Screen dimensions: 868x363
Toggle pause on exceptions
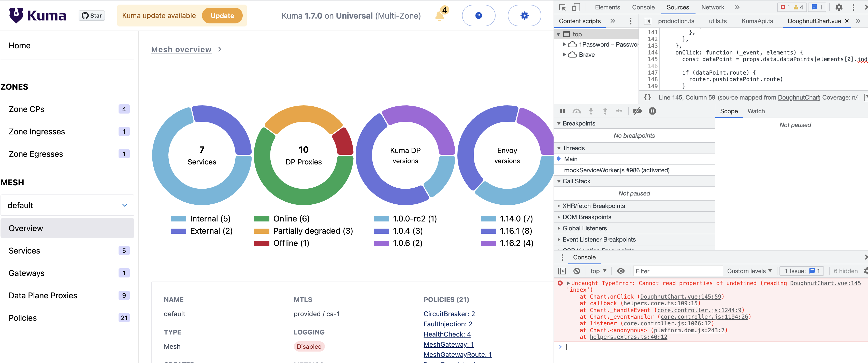652,111
